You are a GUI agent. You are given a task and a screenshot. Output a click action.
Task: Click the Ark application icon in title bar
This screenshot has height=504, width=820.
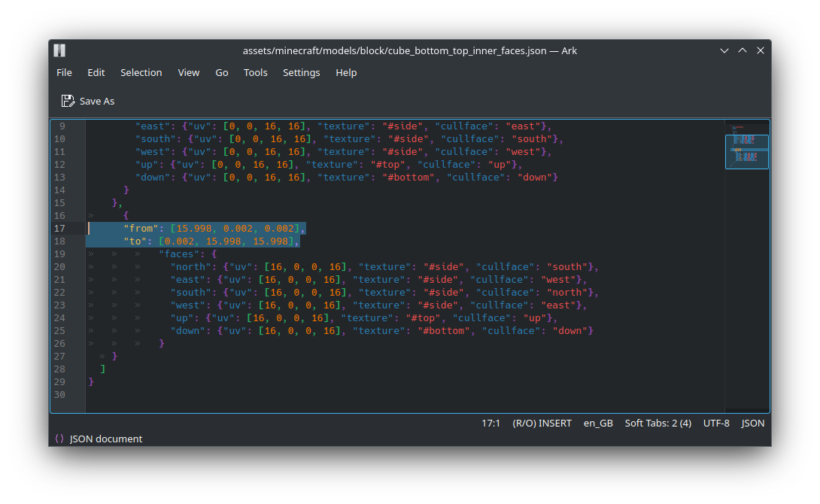click(x=59, y=50)
